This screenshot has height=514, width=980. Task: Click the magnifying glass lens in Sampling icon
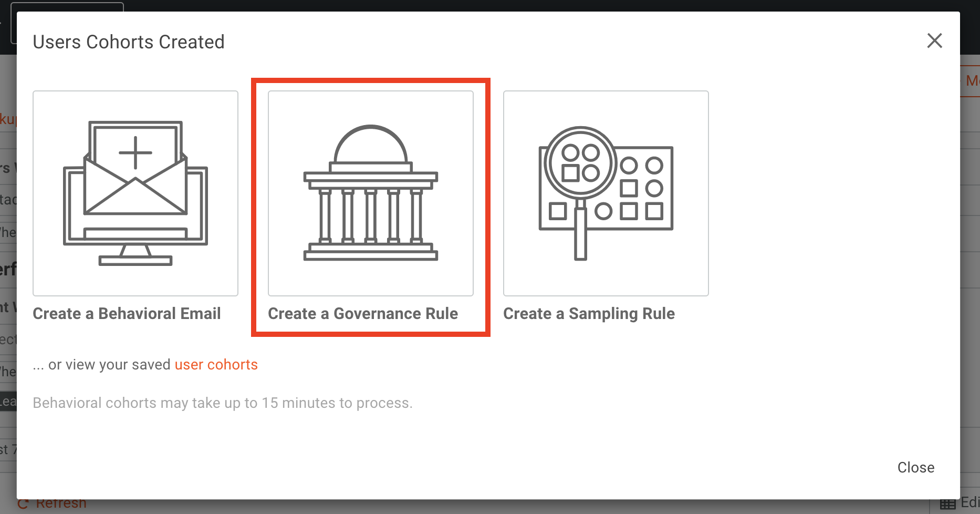(x=580, y=163)
